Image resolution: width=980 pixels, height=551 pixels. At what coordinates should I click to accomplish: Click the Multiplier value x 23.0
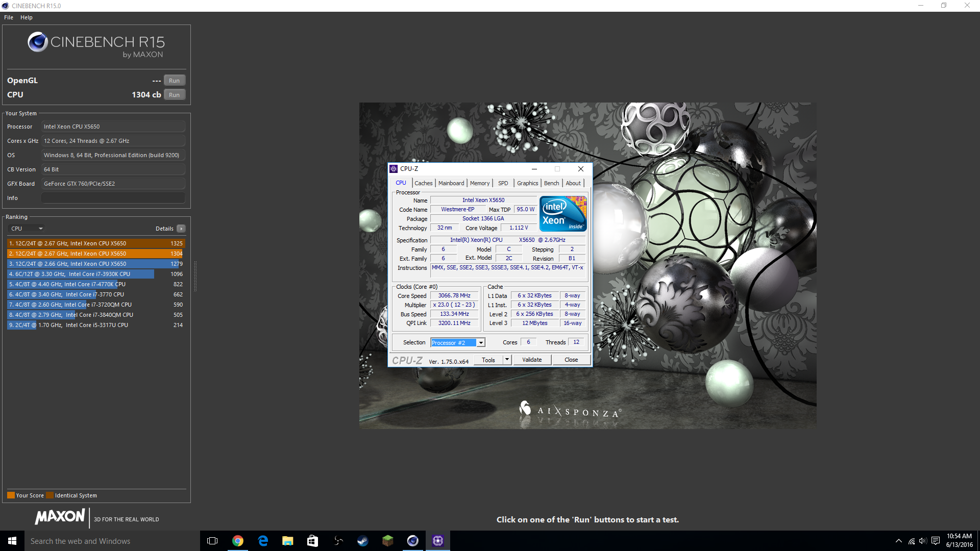click(x=454, y=305)
